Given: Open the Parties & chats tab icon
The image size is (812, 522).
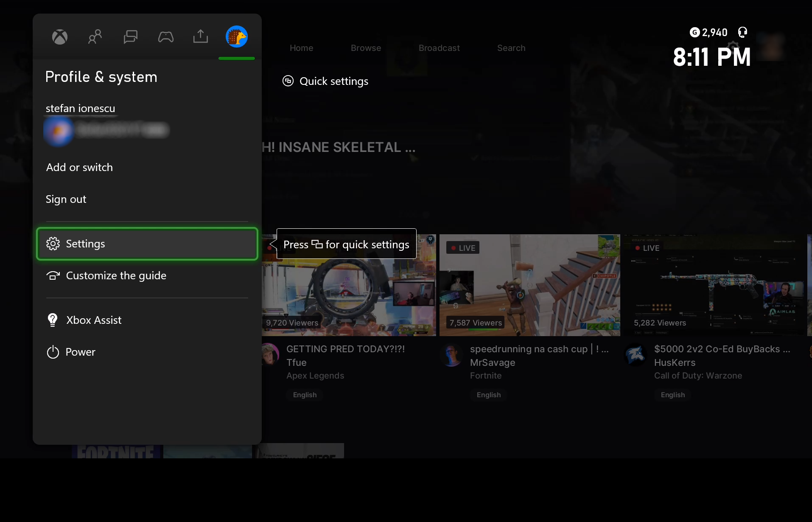Looking at the screenshot, I should (130, 37).
